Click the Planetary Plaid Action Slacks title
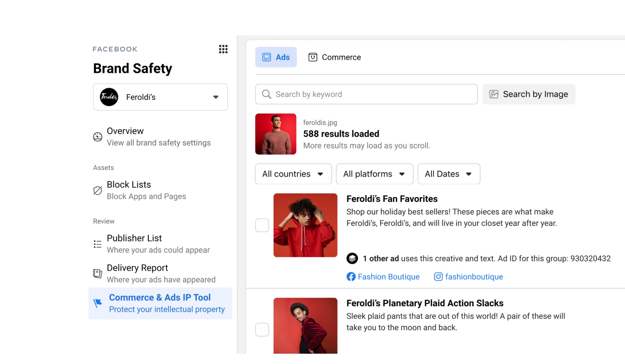The height and width of the screenshot is (364, 625). [x=425, y=303]
